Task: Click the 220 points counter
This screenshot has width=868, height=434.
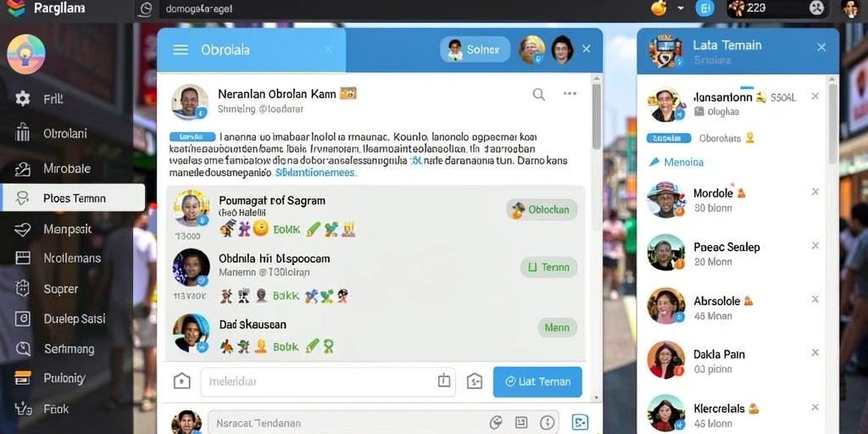Action: click(x=757, y=8)
